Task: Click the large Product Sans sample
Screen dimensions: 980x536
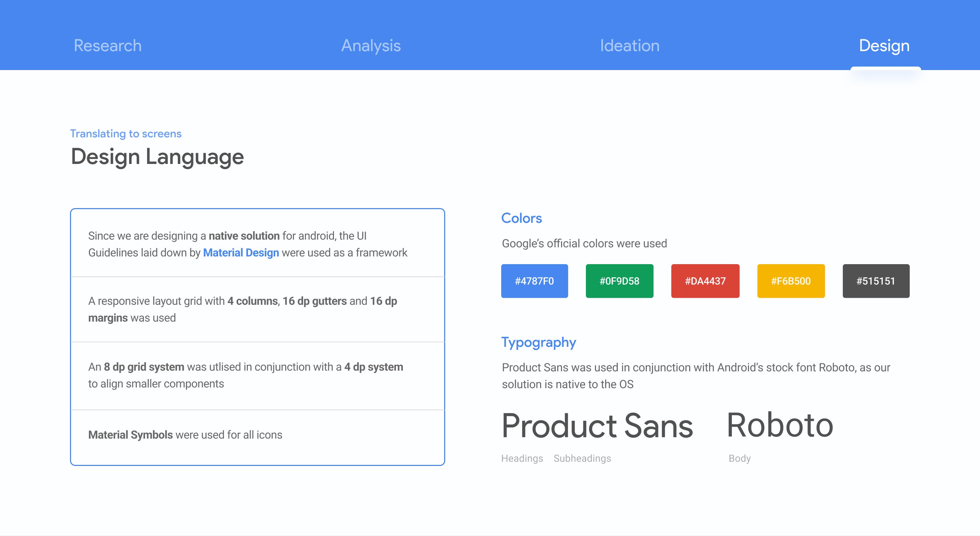Action: (597, 426)
